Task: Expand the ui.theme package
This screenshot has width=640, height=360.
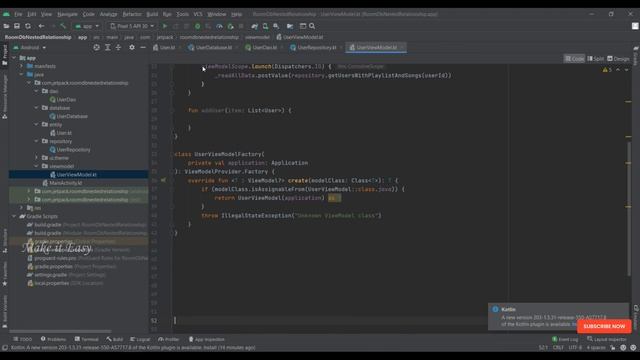Action: 36,158
